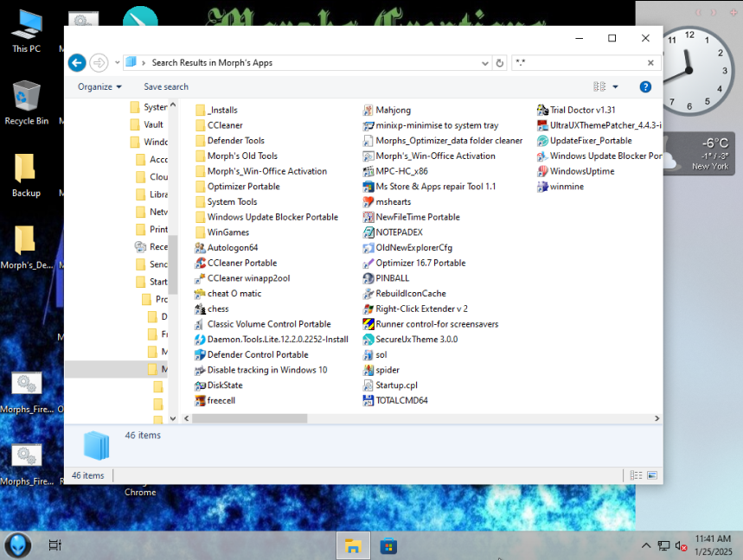Refresh the search results
The width and height of the screenshot is (743, 560).
[x=499, y=63]
